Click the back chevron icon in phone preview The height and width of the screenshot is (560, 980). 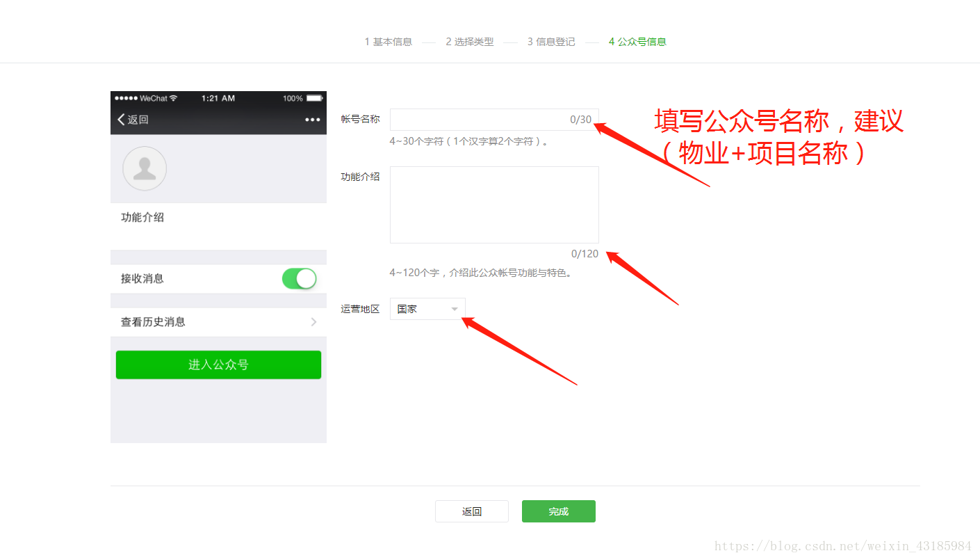[x=122, y=120]
